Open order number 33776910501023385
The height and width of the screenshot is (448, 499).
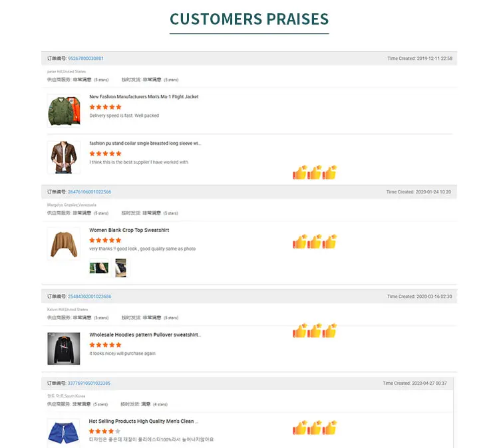click(x=89, y=384)
